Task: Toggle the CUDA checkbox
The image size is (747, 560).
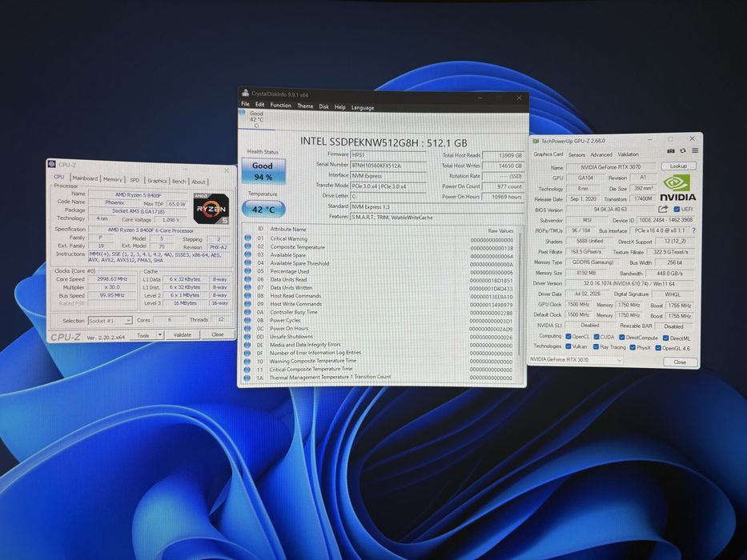Action: [596, 337]
